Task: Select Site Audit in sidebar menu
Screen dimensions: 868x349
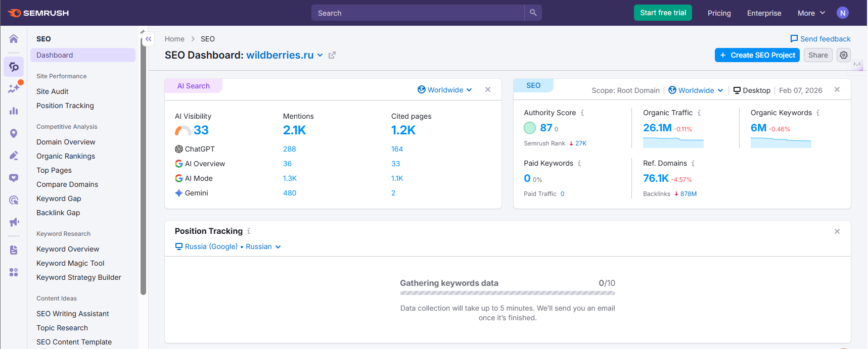Action: click(x=53, y=91)
